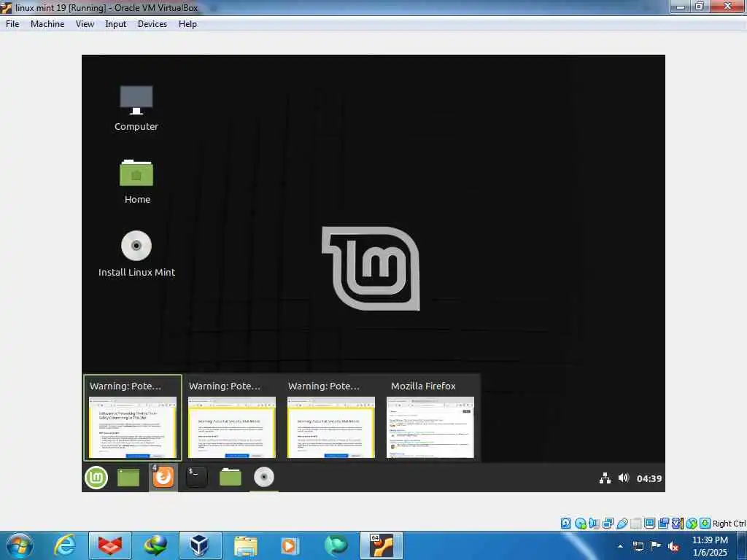Click the 04:39 clock in the Mint panel

(649, 478)
